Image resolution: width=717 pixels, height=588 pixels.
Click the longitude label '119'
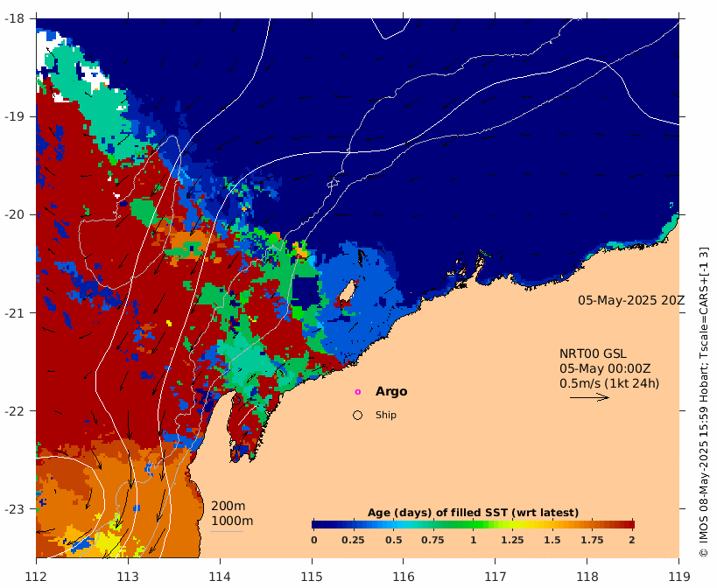[x=679, y=577]
